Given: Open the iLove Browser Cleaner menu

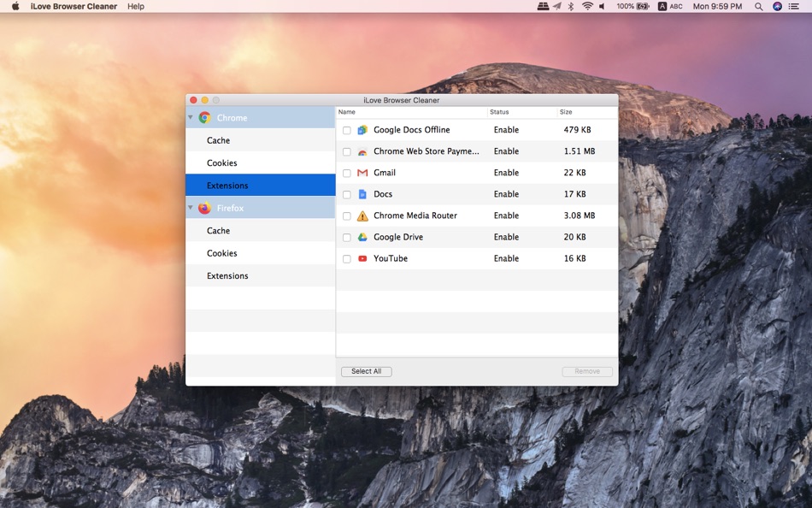Looking at the screenshot, I should (74, 6).
